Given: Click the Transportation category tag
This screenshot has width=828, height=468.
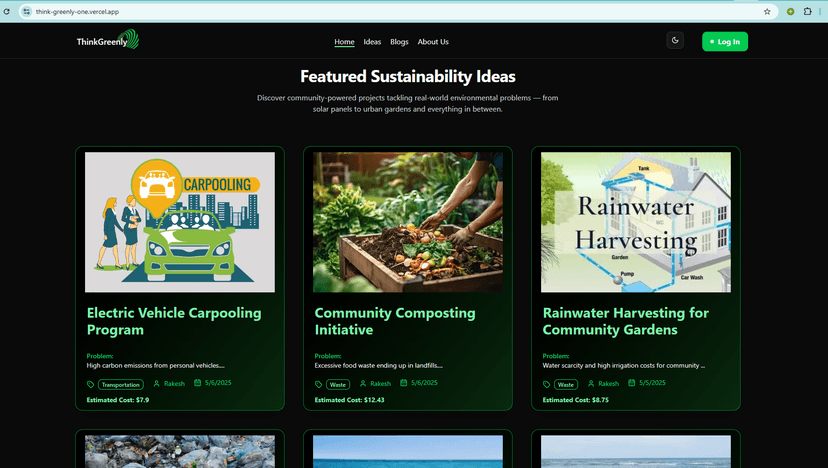Looking at the screenshot, I should click(120, 385).
